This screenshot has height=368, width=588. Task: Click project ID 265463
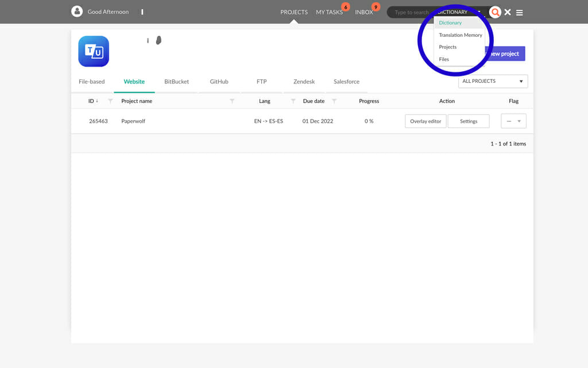coord(98,121)
